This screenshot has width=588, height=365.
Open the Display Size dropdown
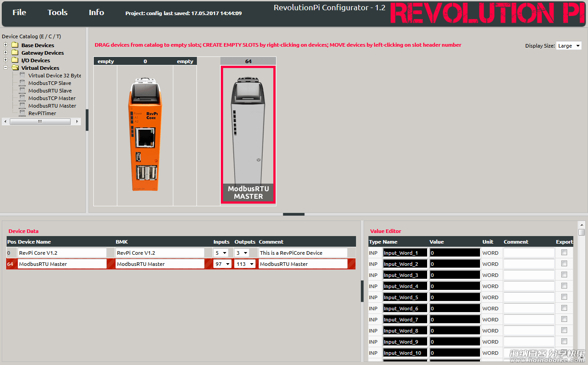pyautogui.click(x=569, y=46)
